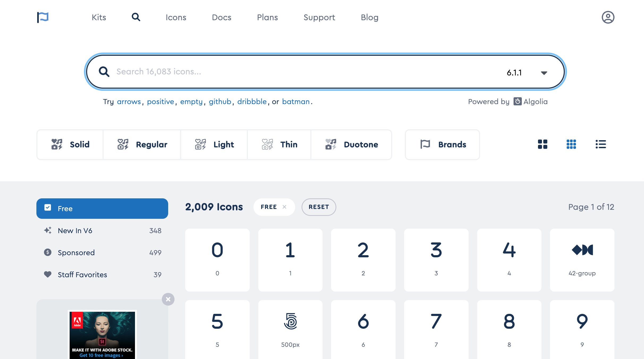
Task: Focus the Search 16,083 icons field
Action: (x=292, y=72)
